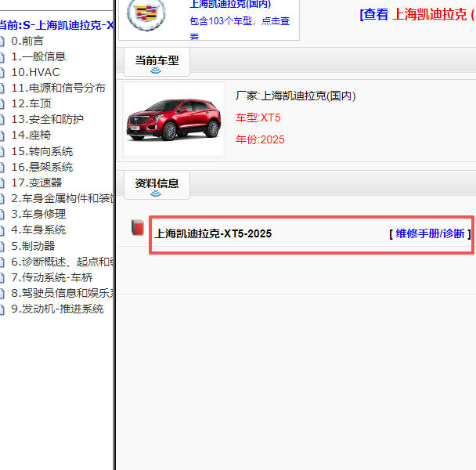This screenshot has height=470, width=476.
Task: Open the 0.前言 chapter
Action: pos(27,41)
